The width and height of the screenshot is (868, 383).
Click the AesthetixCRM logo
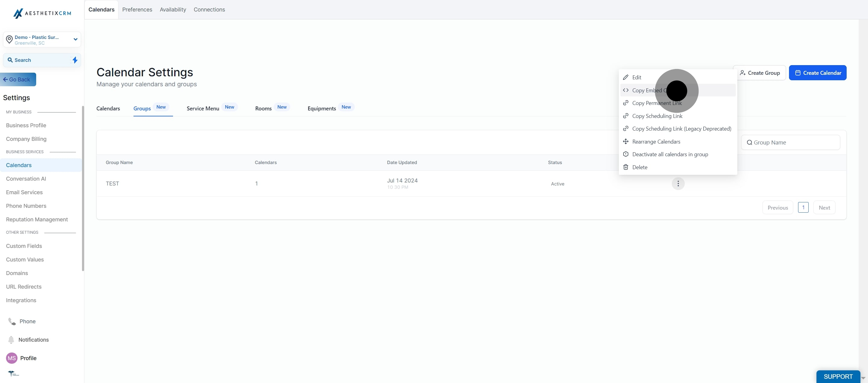42,13
